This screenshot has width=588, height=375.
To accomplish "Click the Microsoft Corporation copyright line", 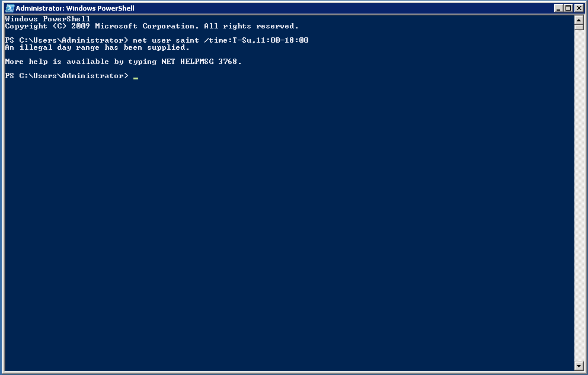I will pos(152,26).
